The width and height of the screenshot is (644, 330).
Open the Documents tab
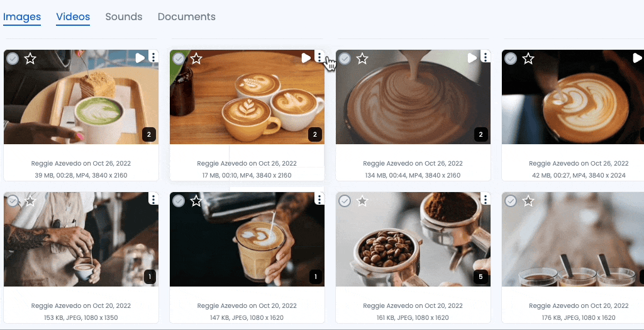pyautogui.click(x=186, y=17)
